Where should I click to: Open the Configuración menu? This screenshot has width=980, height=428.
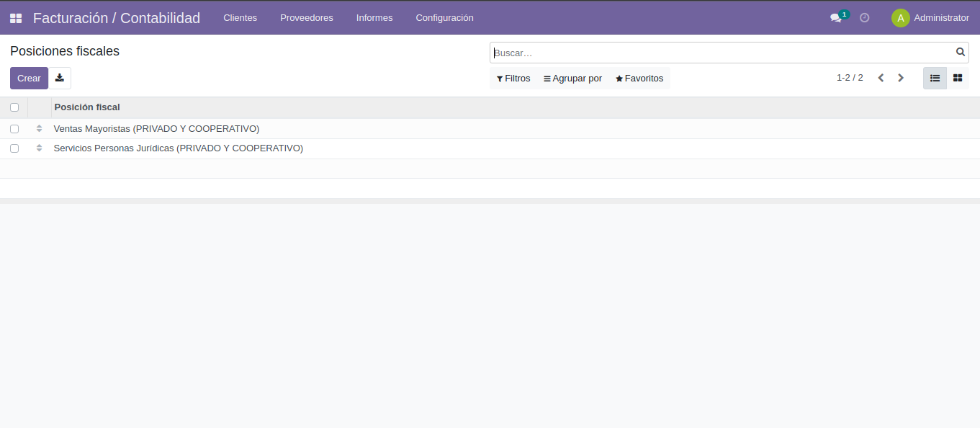point(444,17)
